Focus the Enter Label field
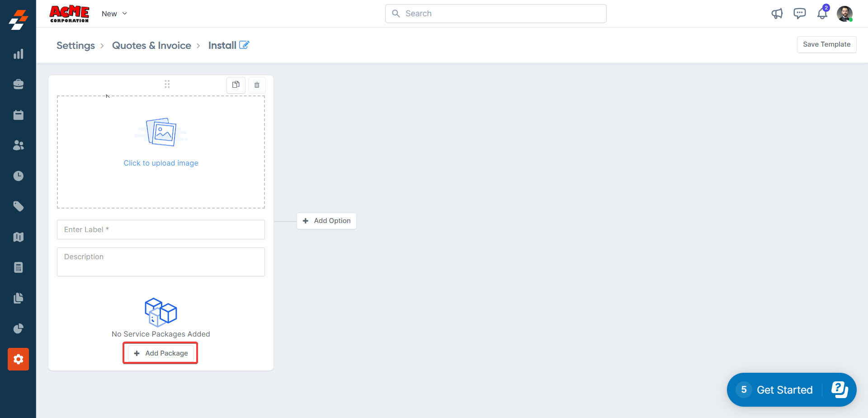 [x=161, y=229]
